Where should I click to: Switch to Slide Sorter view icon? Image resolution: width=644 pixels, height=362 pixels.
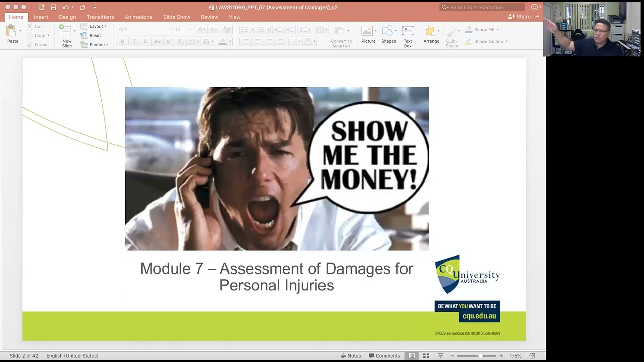point(426,356)
